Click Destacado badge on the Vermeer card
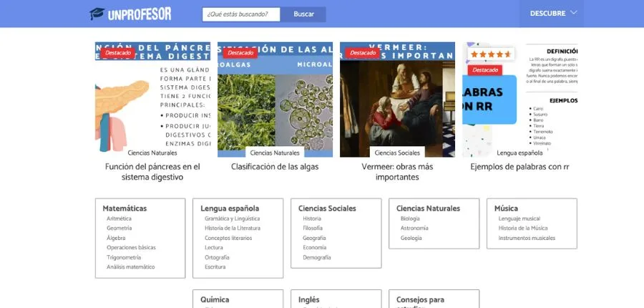This screenshot has height=308, width=644. 363,53
